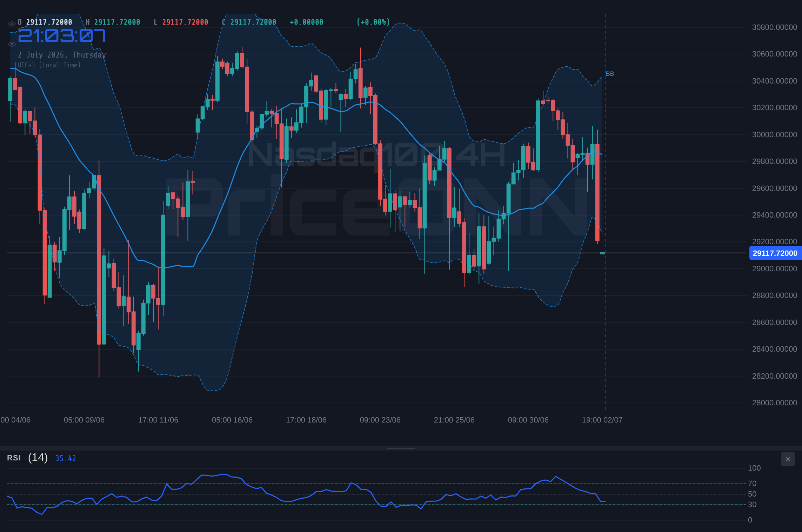
Task: Click the +0.00000 change value
Action: pos(306,22)
